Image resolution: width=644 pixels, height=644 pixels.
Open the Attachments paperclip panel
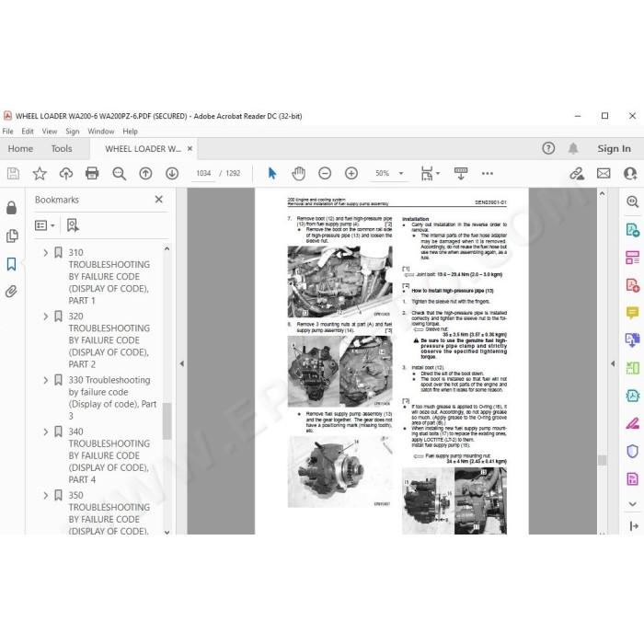(x=11, y=292)
